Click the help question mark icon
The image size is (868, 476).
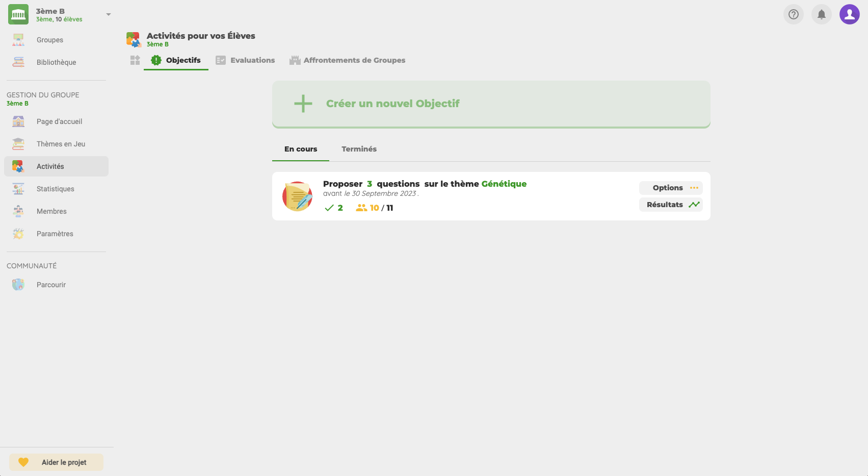pyautogui.click(x=793, y=14)
